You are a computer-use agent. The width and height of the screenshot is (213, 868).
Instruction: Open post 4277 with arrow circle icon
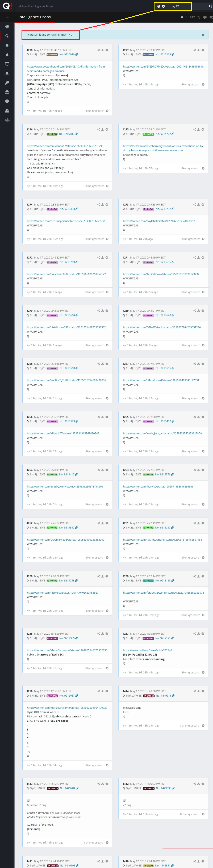(203, 50)
